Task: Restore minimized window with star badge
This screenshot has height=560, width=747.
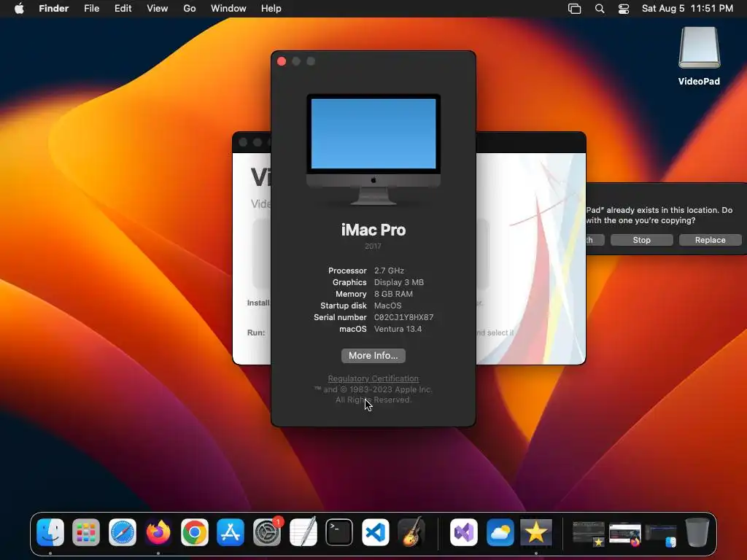Action: coord(589,533)
